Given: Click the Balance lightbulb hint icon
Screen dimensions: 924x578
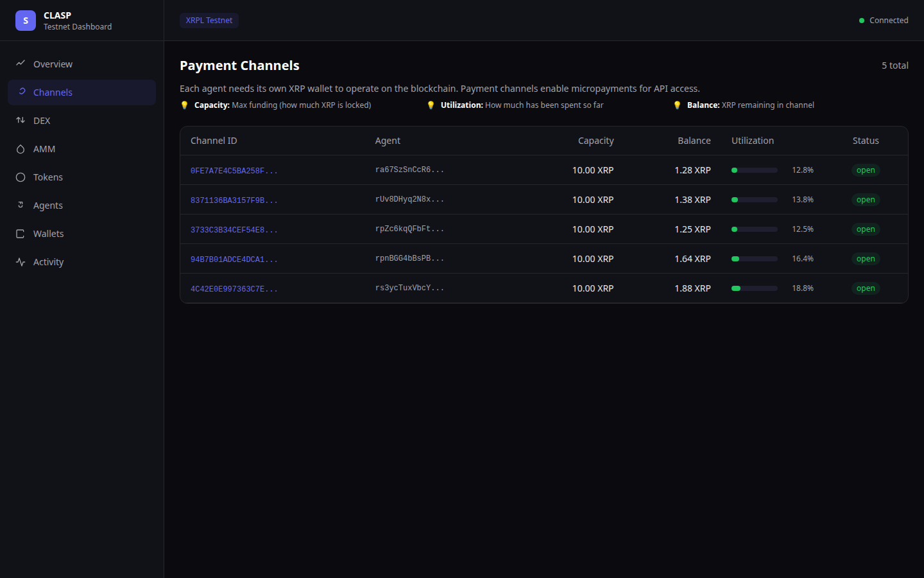Looking at the screenshot, I should (678, 105).
